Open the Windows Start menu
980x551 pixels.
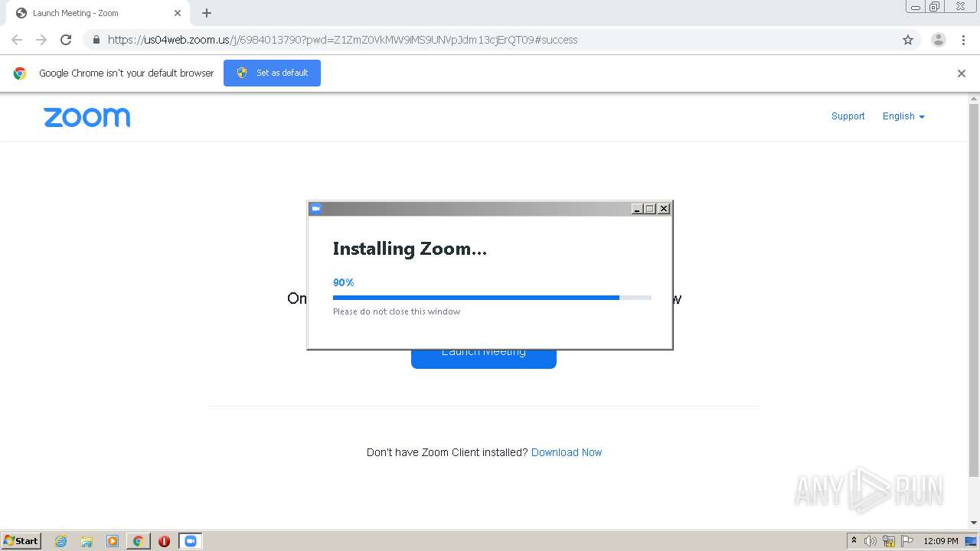[x=21, y=540]
